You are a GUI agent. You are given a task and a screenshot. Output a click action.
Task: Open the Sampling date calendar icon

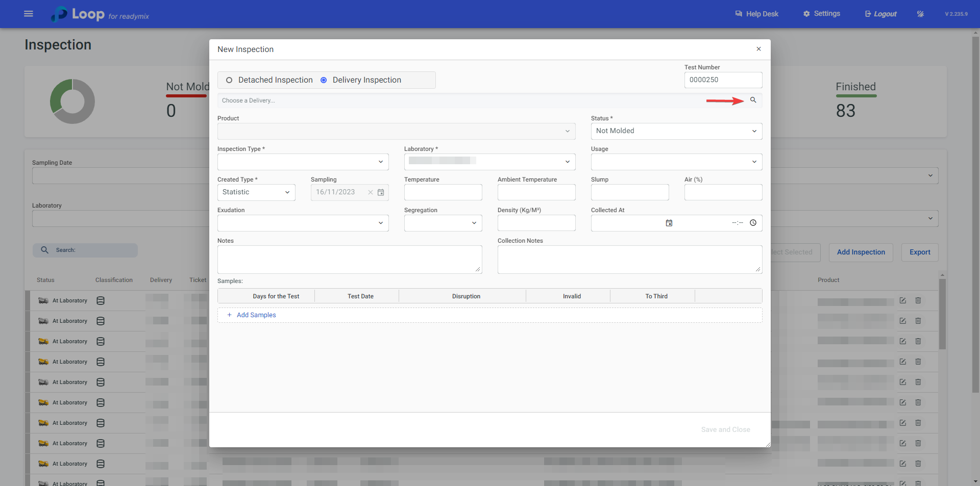[381, 192]
